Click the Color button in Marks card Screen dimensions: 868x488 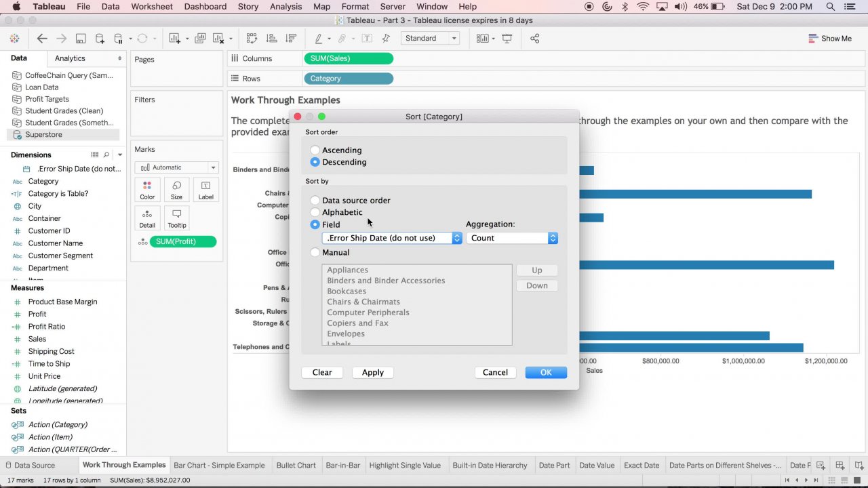click(147, 190)
